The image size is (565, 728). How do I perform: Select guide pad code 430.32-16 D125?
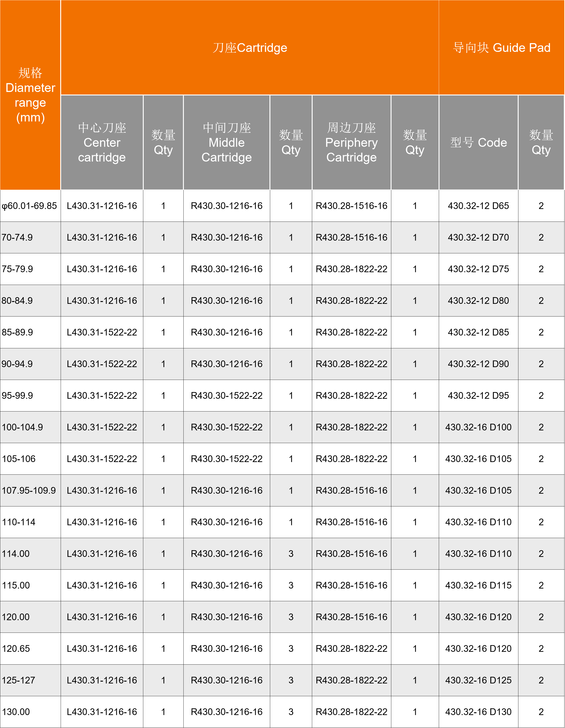coord(478,680)
